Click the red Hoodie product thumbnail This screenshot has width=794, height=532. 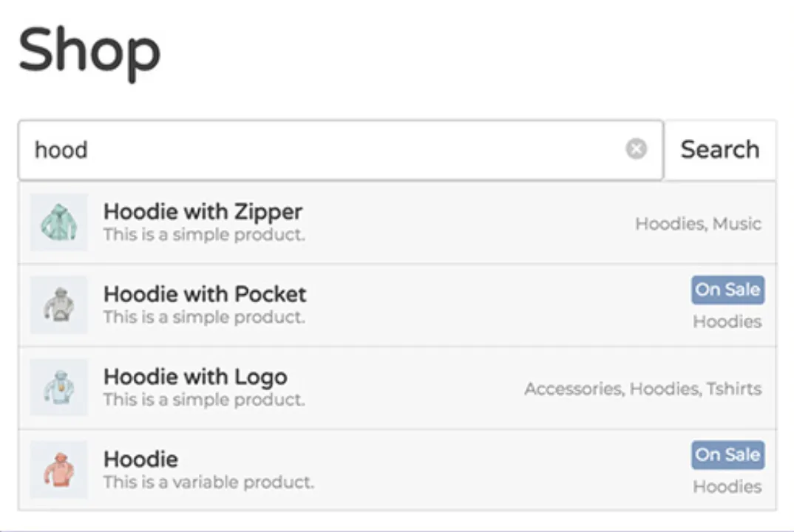59,470
